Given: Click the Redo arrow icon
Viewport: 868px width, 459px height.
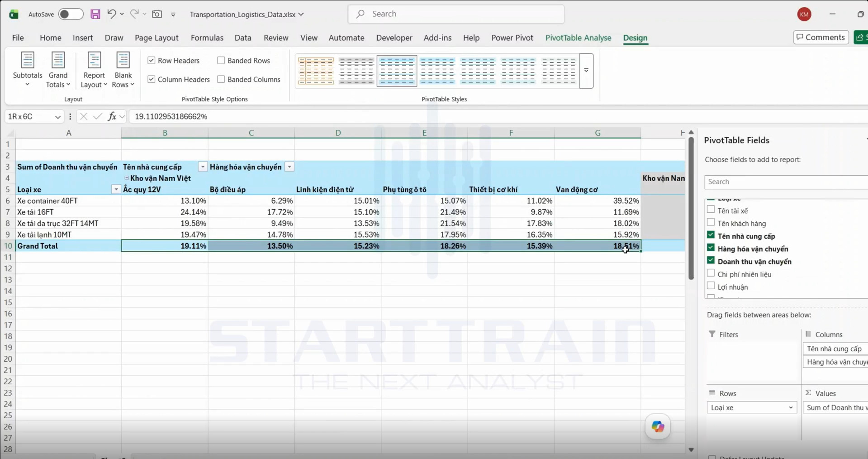Looking at the screenshot, I should coord(134,14).
